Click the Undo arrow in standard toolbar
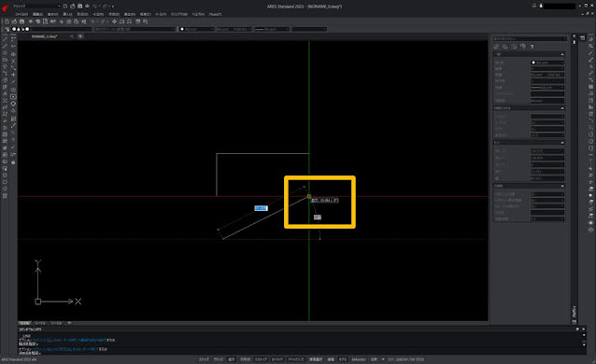The image size is (596, 364). [92, 21]
